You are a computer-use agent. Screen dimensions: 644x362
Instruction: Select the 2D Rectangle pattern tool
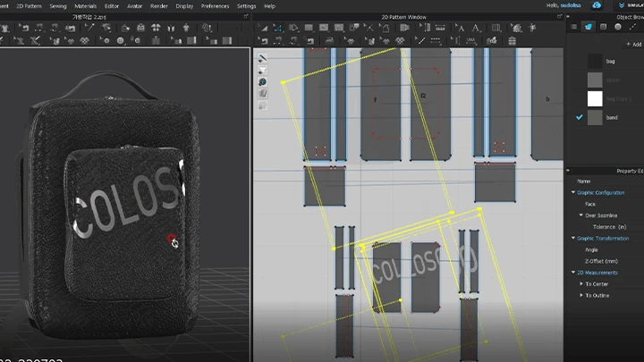click(x=309, y=28)
